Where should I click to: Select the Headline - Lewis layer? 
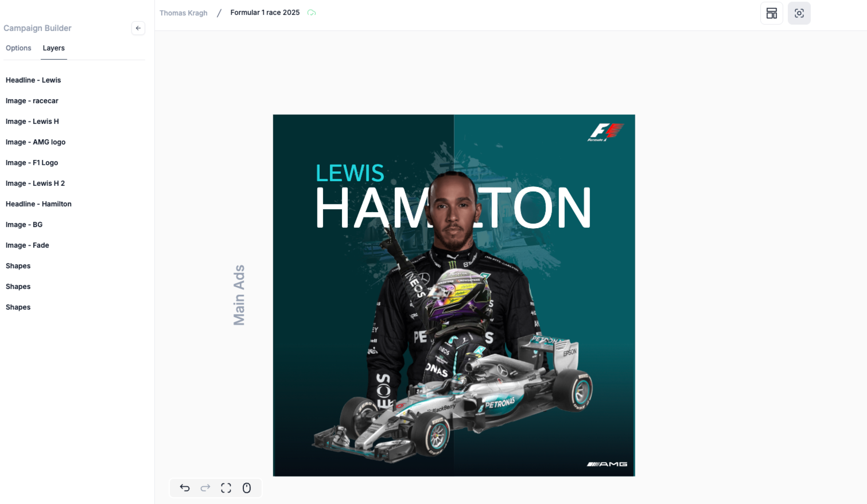coord(33,80)
